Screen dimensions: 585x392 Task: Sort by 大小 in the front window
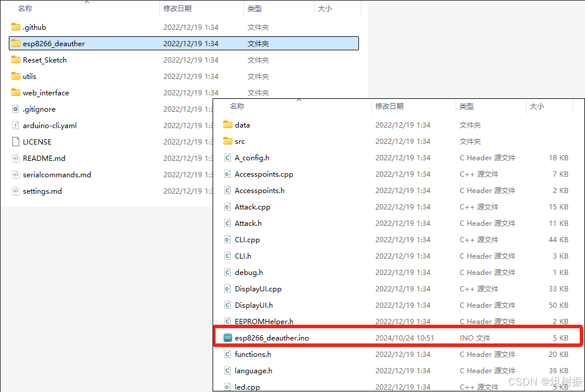point(536,106)
